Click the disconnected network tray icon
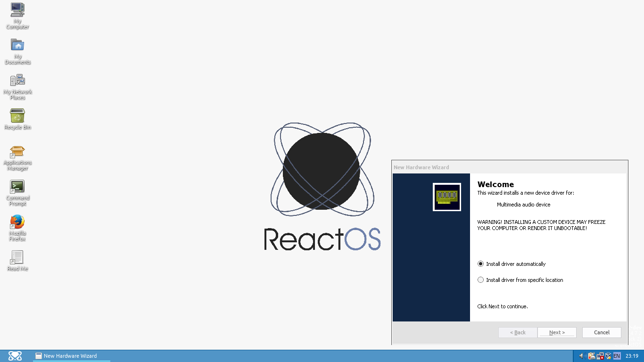 [x=600, y=356]
